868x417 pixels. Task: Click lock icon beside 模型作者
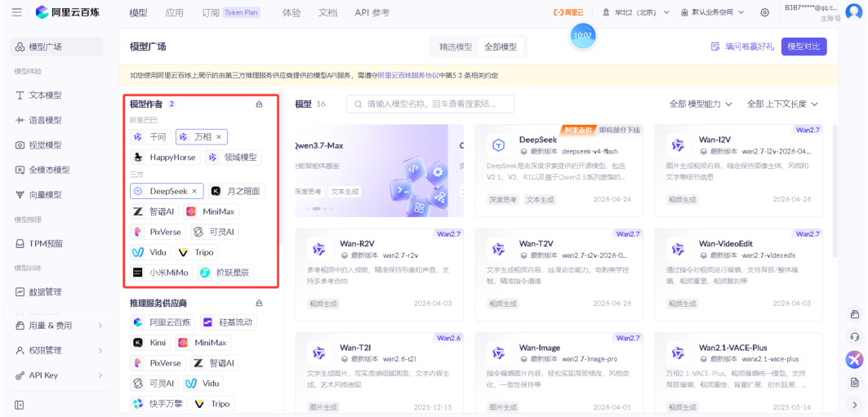point(259,104)
